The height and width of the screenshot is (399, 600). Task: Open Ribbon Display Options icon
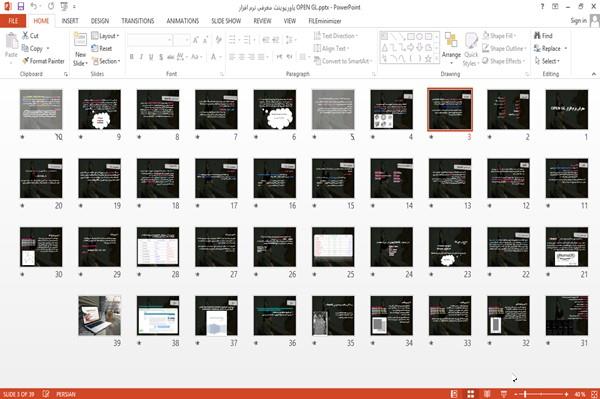point(555,7)
